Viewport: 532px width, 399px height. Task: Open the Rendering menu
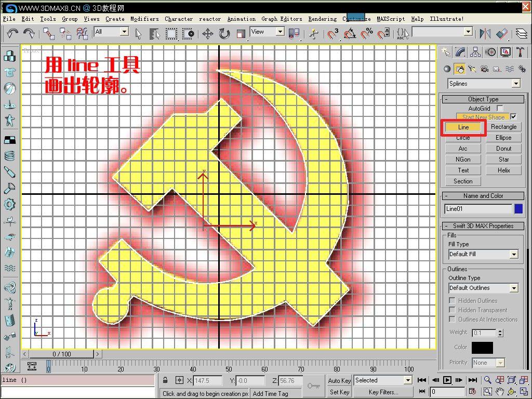coord(322,19)
